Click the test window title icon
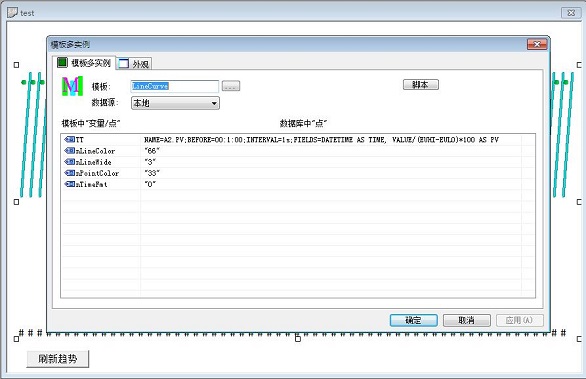Viewport: 586px width, 379px height. point(12,12)
